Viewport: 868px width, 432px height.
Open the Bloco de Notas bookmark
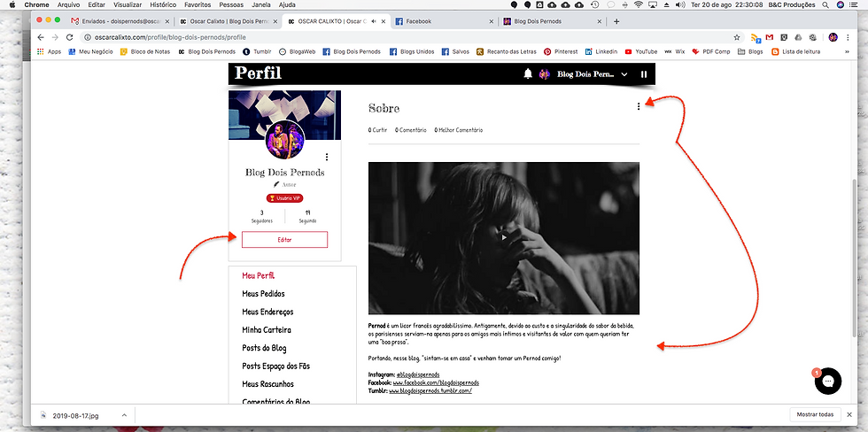click(145, 51)
